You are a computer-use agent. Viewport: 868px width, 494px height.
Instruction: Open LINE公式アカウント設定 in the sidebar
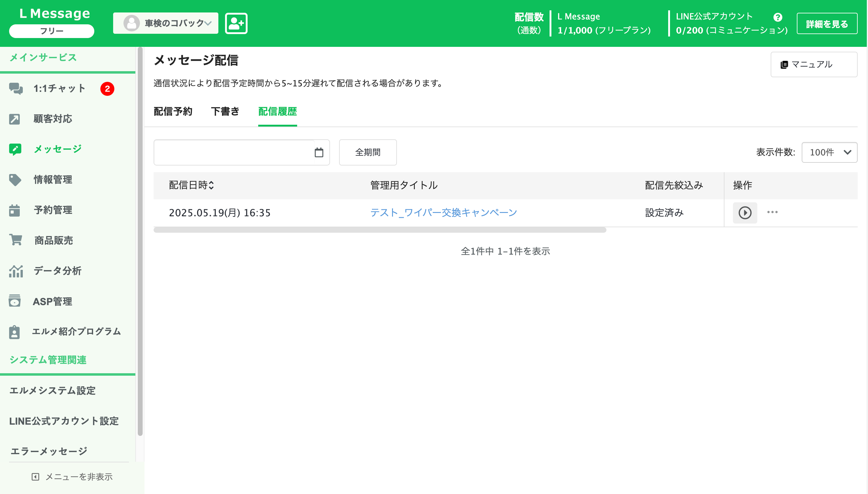(x=64, y=421)
